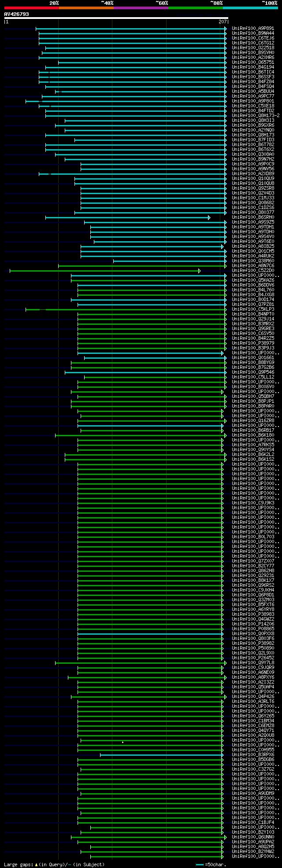Select label UniRef100_Q01CH5
The image size is (282, 868).
(253, 251)
